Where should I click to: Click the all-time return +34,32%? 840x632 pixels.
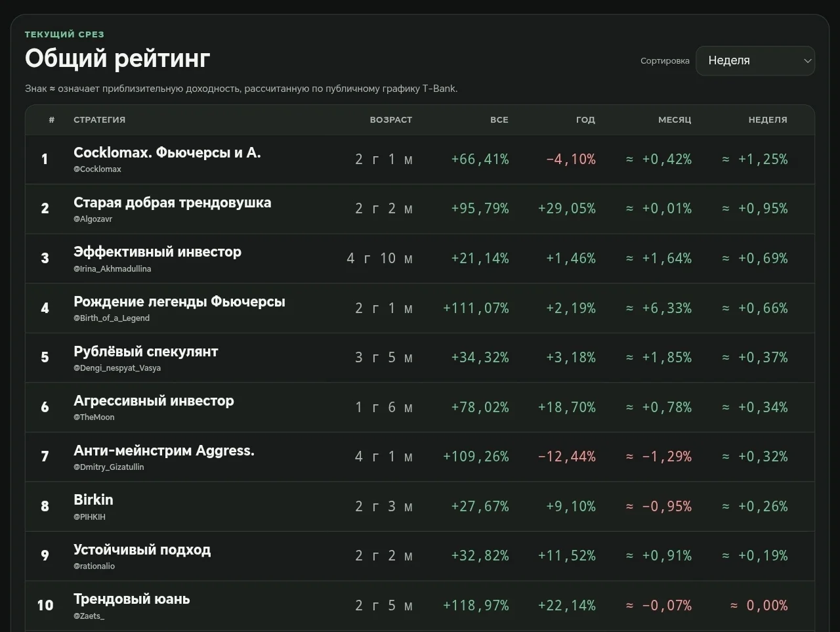click(x=480, y=358)
